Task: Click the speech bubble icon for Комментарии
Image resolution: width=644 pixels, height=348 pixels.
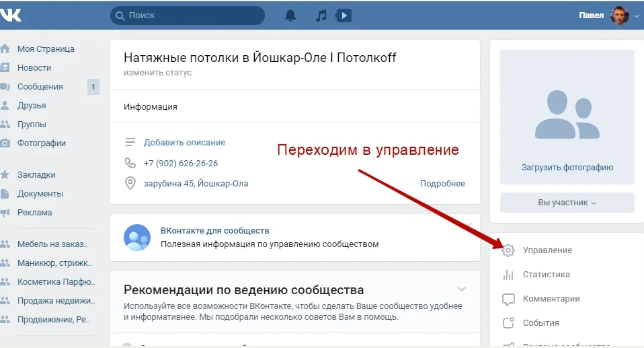Action: click(508, 299)
